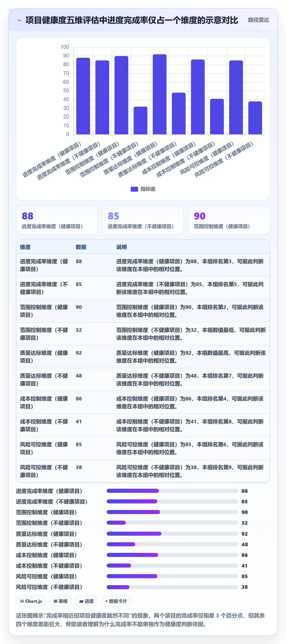Click the diamond icon in 数据卡片 chip
The image size is (286, 644).
tap(106, 601)
